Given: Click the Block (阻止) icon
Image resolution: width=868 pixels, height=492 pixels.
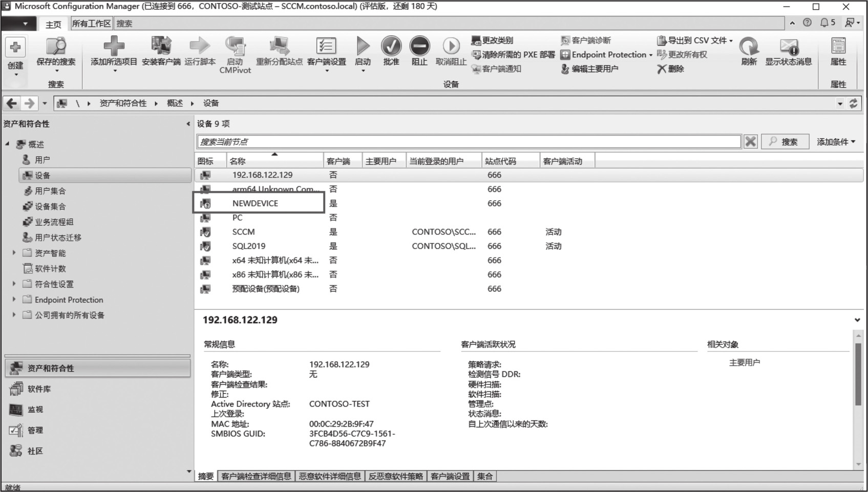Looking at the screenshot, I should pos(419,46).
